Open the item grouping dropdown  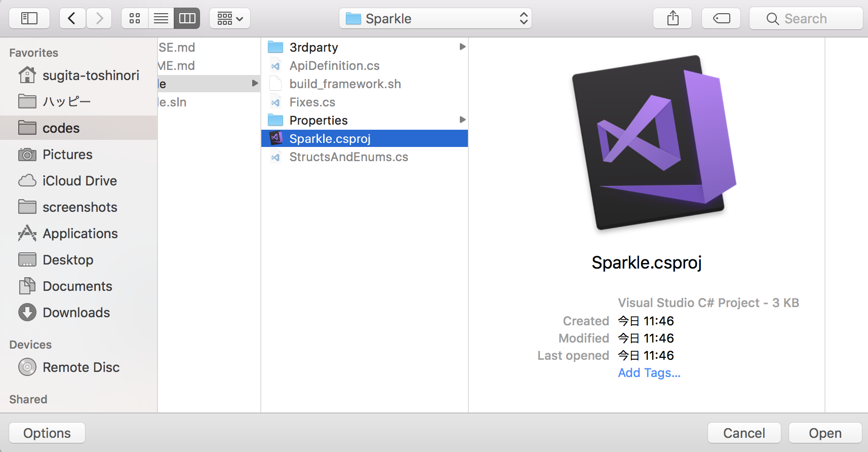pyautogui.click(x=230, y=19)
